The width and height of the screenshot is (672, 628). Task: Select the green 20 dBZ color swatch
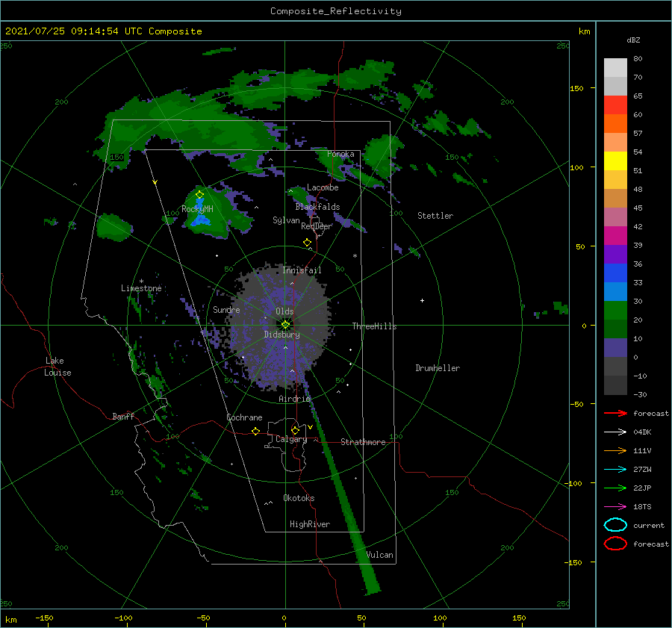coord(615,311)
